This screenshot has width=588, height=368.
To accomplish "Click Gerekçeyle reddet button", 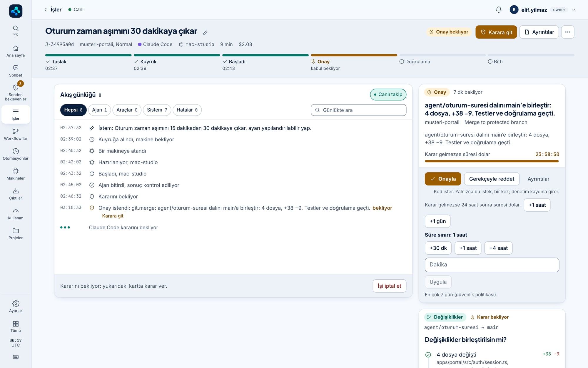I will [x=492, y=179].
